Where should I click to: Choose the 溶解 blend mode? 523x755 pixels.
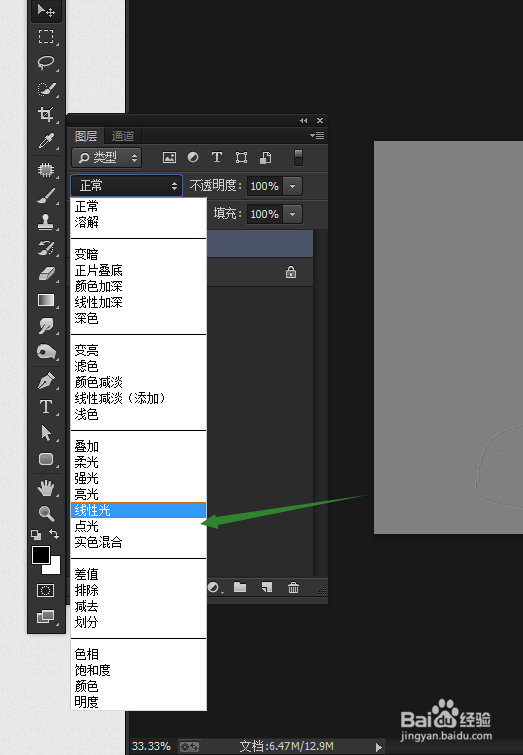click(138, 222)
